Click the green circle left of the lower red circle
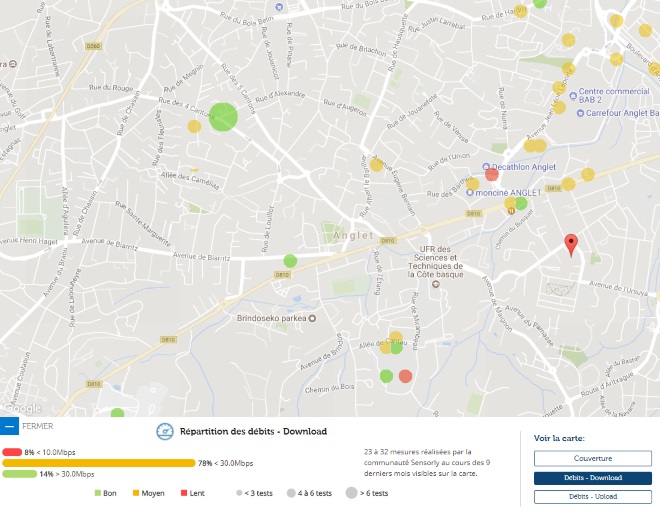This screenshot has height=518, width=660. pos(386,376)
